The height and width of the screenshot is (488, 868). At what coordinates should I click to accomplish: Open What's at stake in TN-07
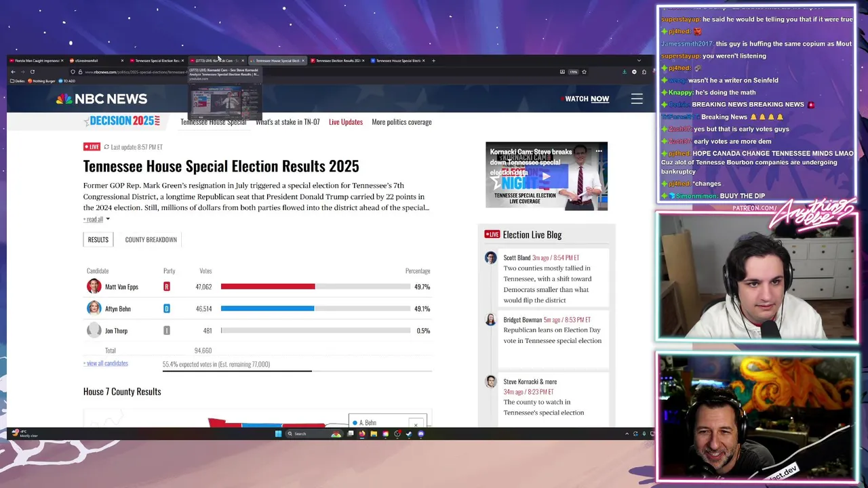tap(288, 122)
